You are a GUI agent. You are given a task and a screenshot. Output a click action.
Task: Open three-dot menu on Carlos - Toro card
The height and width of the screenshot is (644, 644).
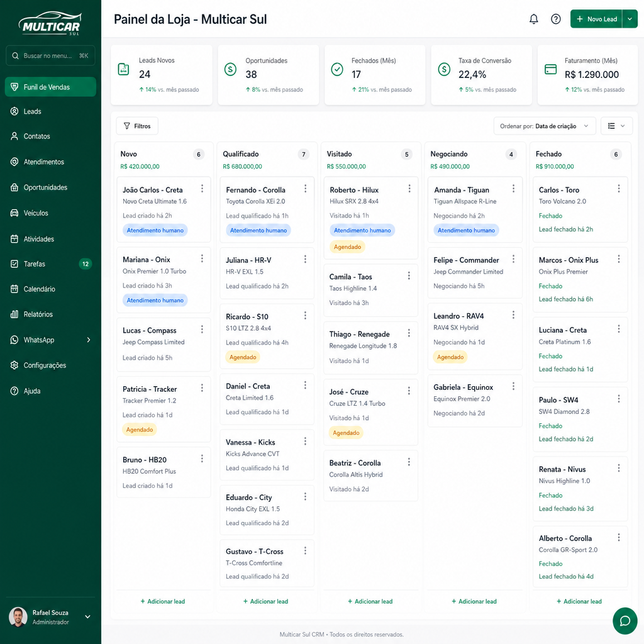coord(619,189)
